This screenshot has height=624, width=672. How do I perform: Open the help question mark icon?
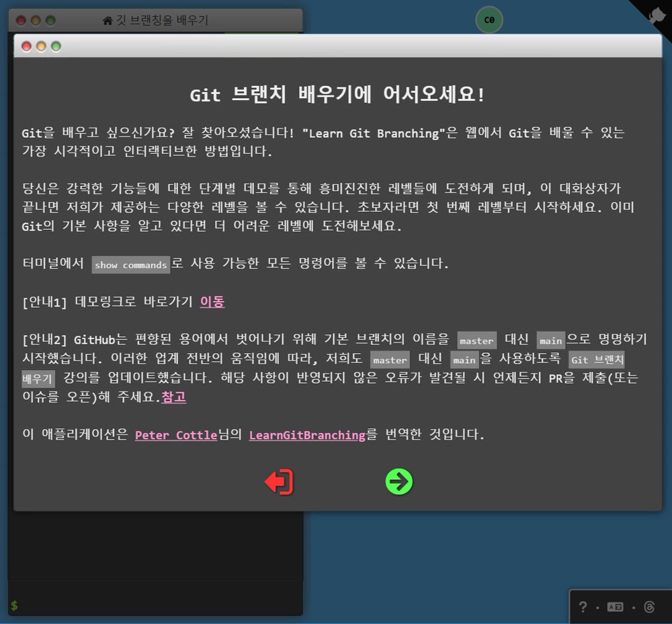pos(583,607)
